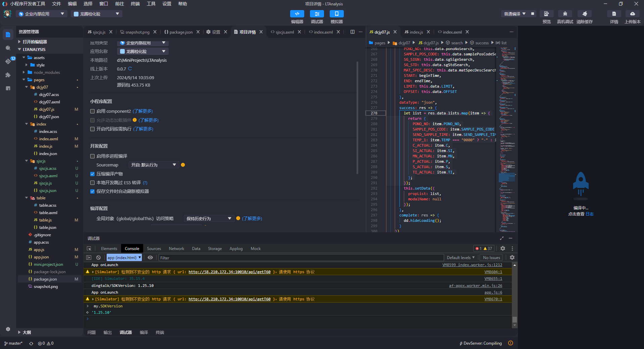Select the element inspector in the debugger
This screenshot has width=644, height=349.
tap(89, 249)
